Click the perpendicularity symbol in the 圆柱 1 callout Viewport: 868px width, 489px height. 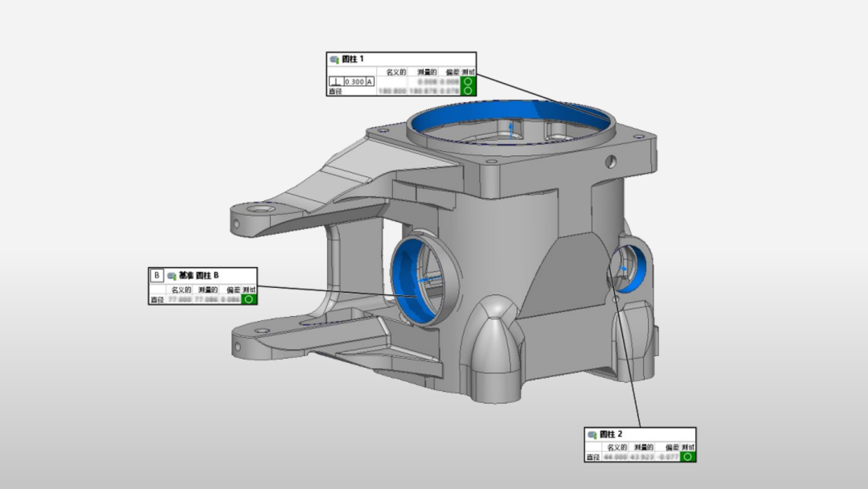click(x=336, y=82)
